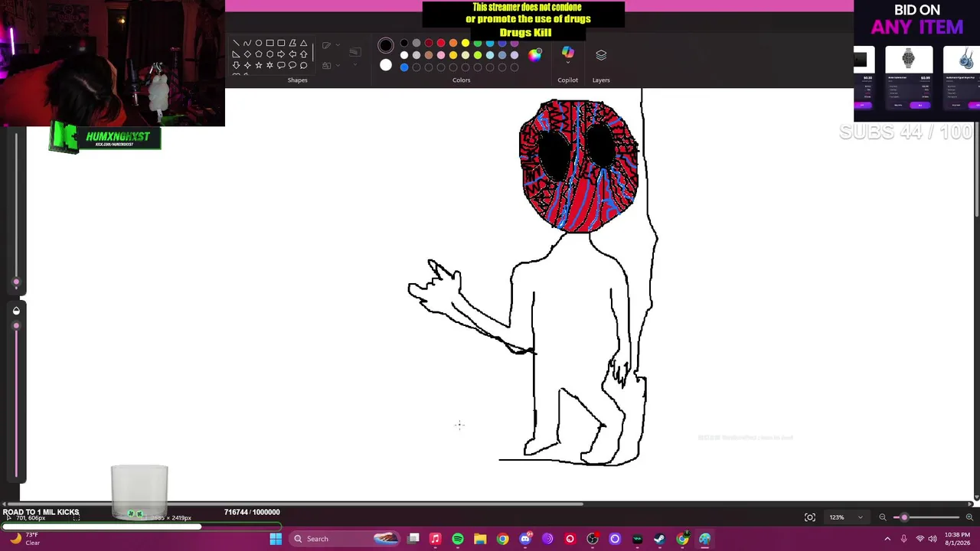Select the Hexagon shape
Image resolution: width=980 pixels, height=551 pixels.
[x=269, y=54]
